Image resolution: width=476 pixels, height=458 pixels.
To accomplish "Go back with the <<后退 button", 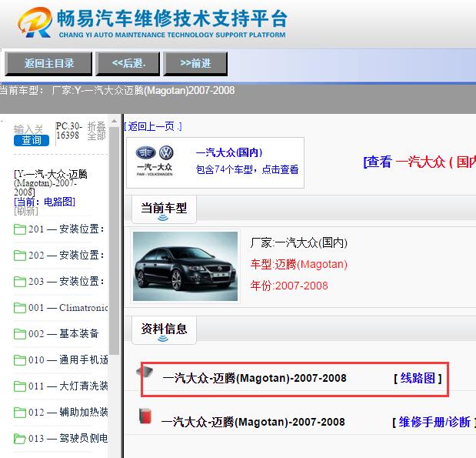I will tap(128, 64).
